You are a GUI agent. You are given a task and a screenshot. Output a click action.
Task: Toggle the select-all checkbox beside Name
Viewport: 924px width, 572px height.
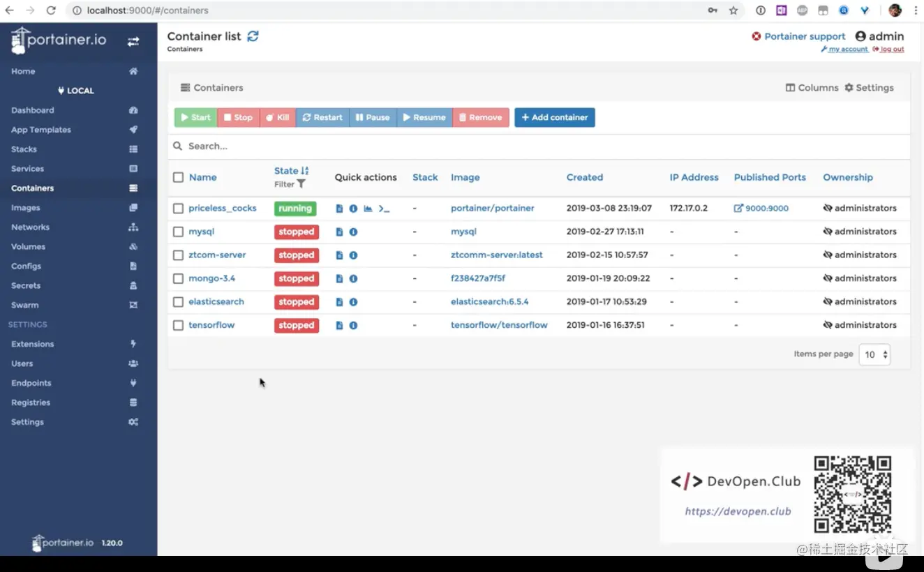178,177
